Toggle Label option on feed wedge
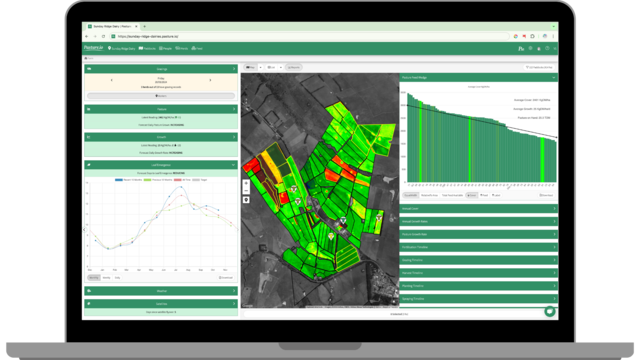 [x=496, y=196]
